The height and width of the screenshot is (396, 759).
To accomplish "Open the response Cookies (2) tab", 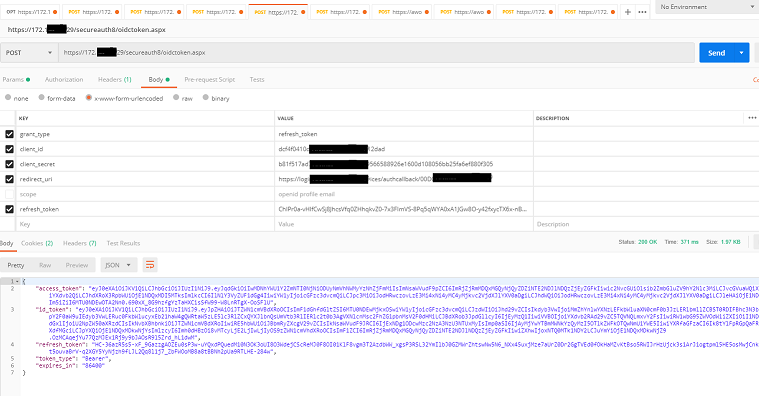I will click(x=37, y=243).
